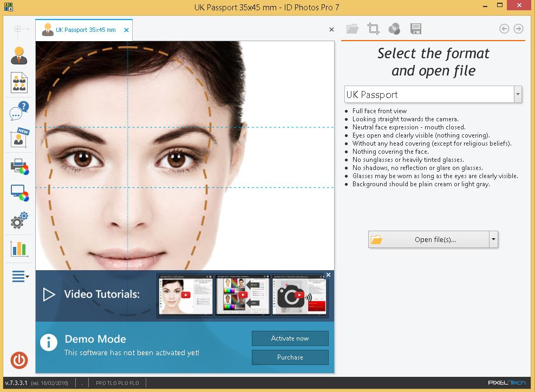
Task: Click the Purchase button
Action: coord(290,357)
